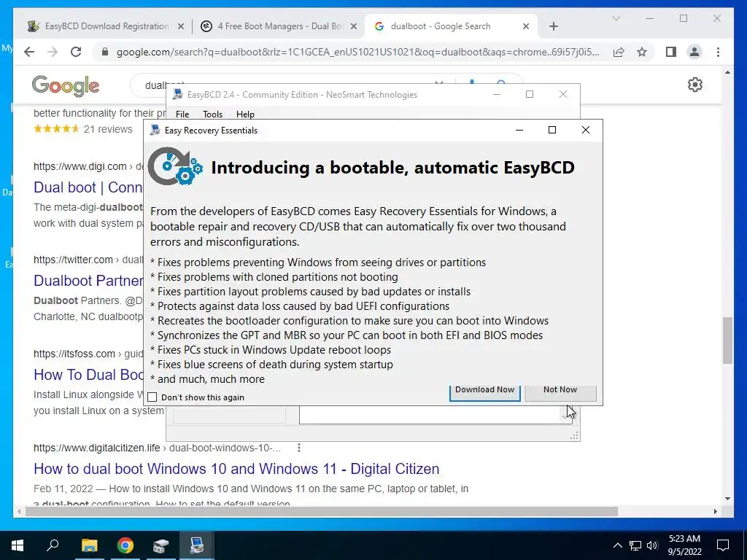Click the share page icon
747x560 pixels.
[x=619, y=52]
